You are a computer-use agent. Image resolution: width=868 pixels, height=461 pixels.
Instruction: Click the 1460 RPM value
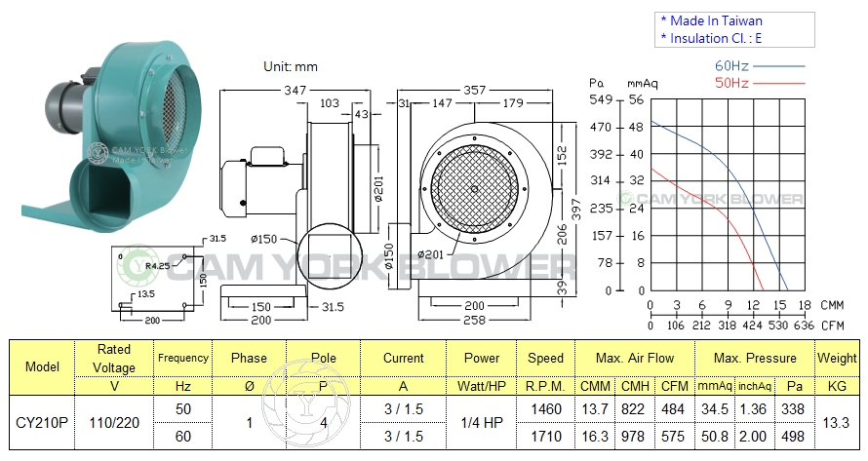coord(546,409)
